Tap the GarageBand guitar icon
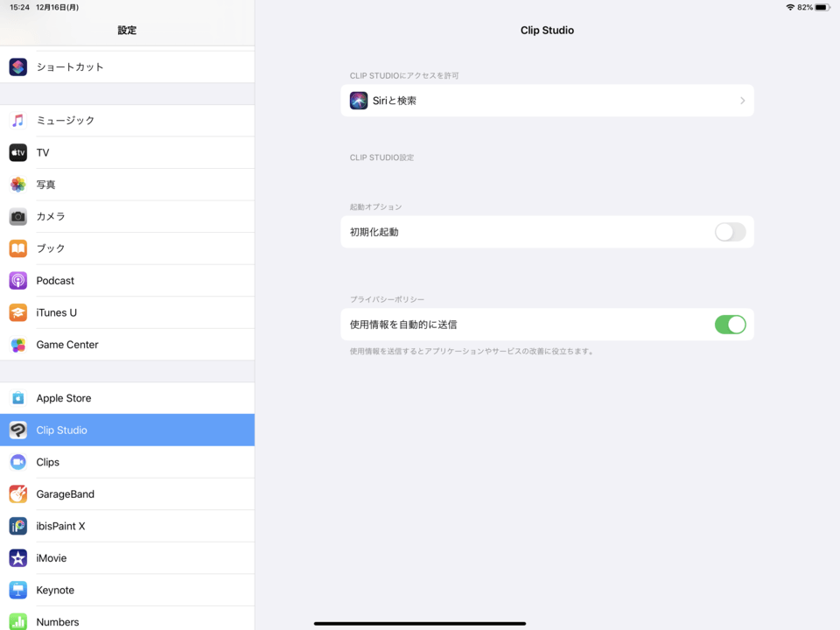Image resolution: width=840 pixels, height=630 pixels. (x=18, y=493)
